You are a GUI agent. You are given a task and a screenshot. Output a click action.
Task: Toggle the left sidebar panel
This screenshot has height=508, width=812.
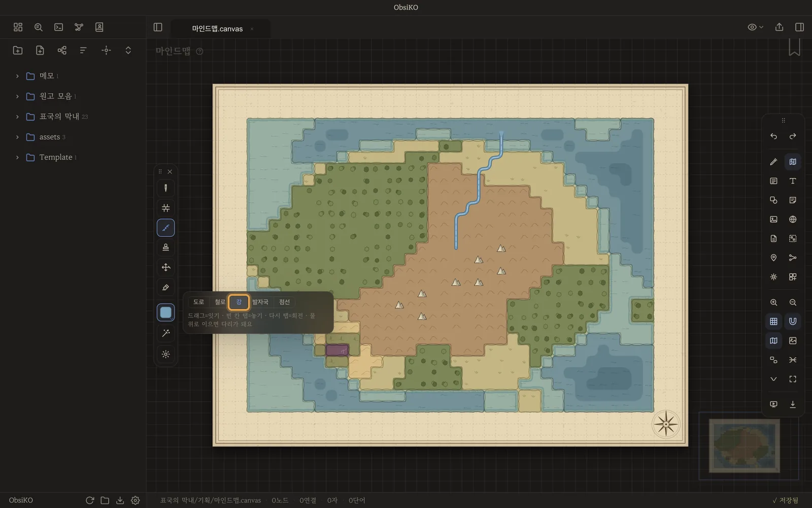[x=158, y=27]
